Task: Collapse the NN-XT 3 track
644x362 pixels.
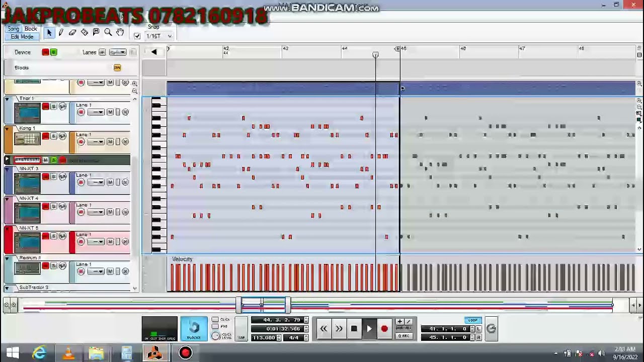Action: coord(7,169)
